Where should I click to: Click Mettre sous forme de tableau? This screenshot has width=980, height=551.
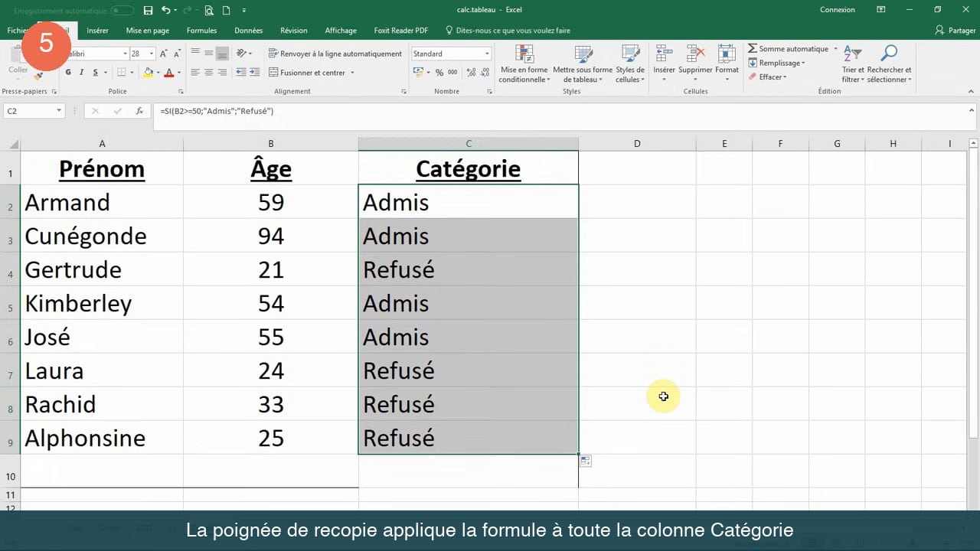(583, 64)
